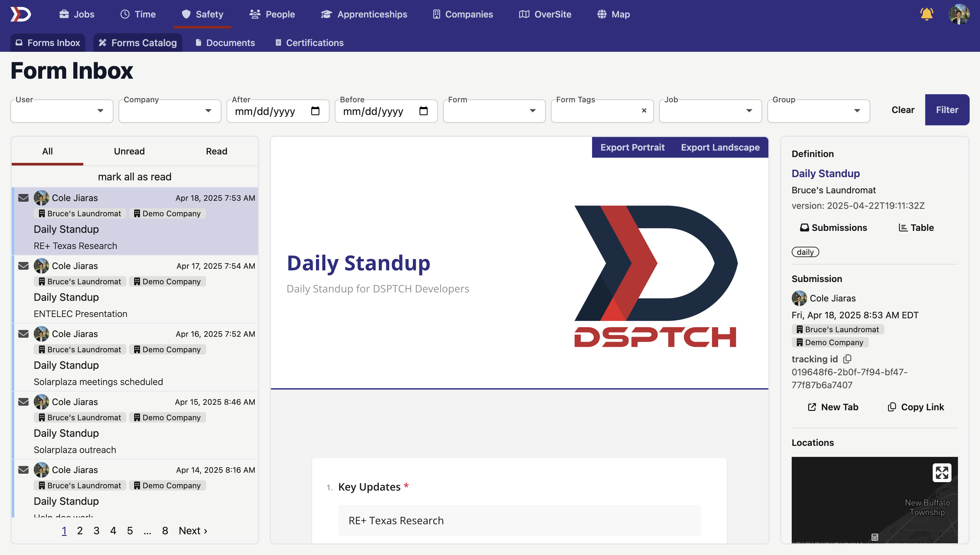Screen dimensions: 980x555
Task: Open the Apprenticeships menu
Action: pyautogui.click(x=364, y=14)
